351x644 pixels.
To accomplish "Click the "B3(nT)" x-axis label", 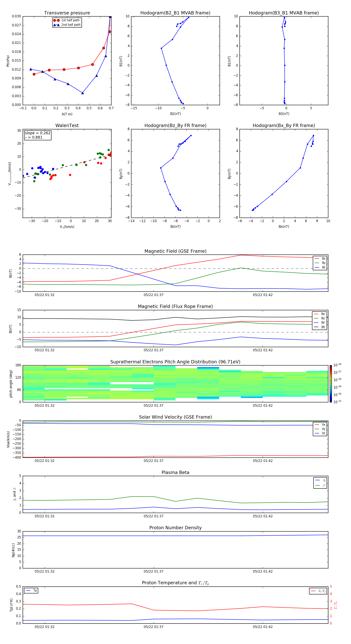I will point(284,114).
